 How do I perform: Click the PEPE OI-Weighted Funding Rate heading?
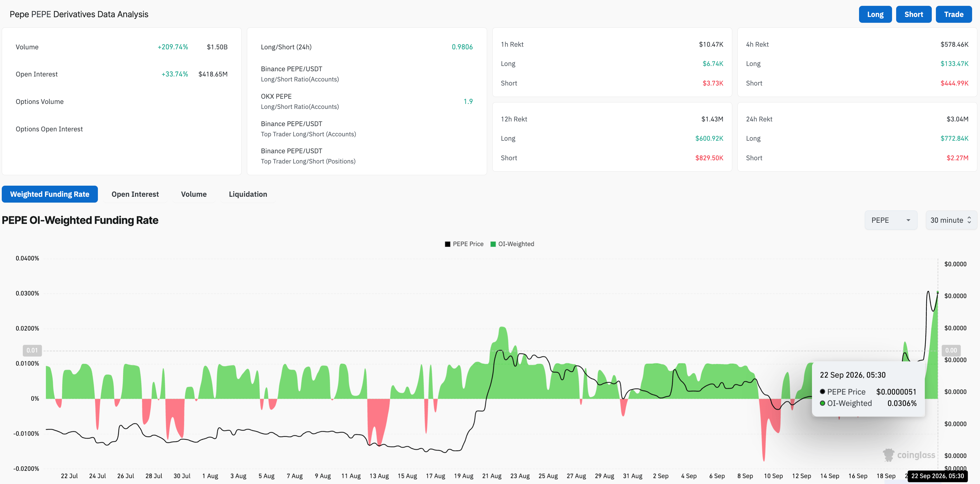[x=80, y=220]
